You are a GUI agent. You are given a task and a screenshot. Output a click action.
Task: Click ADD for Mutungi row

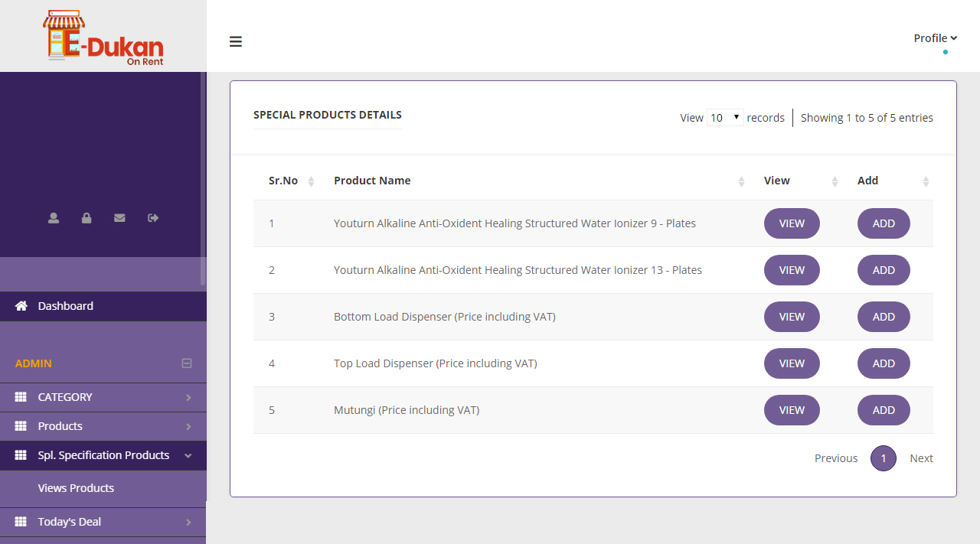click(884, 410)
